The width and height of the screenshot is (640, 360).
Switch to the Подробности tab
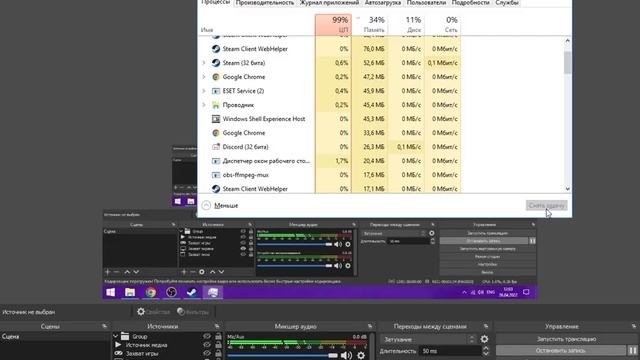[x=470, y=3]
